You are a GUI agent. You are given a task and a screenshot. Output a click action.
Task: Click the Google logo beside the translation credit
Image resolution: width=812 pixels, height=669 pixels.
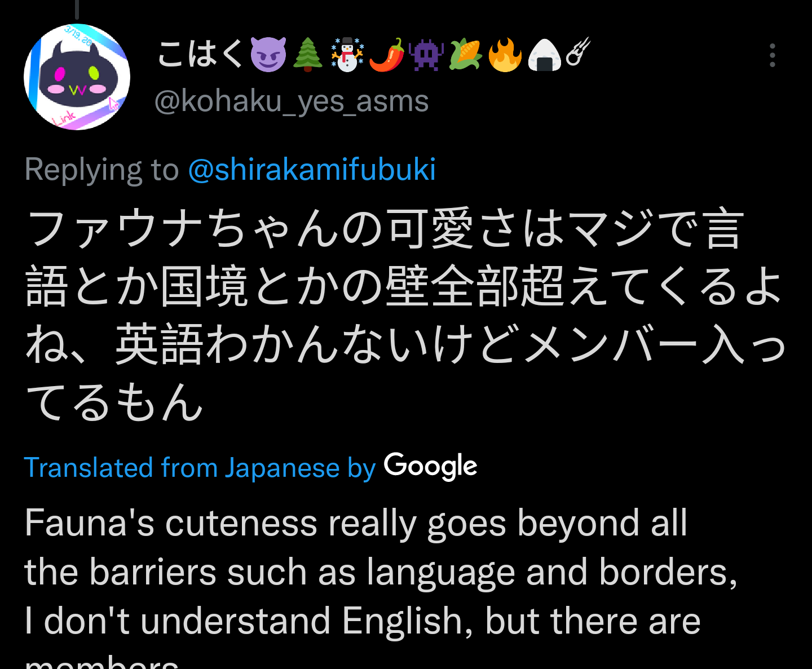point(430,467)
